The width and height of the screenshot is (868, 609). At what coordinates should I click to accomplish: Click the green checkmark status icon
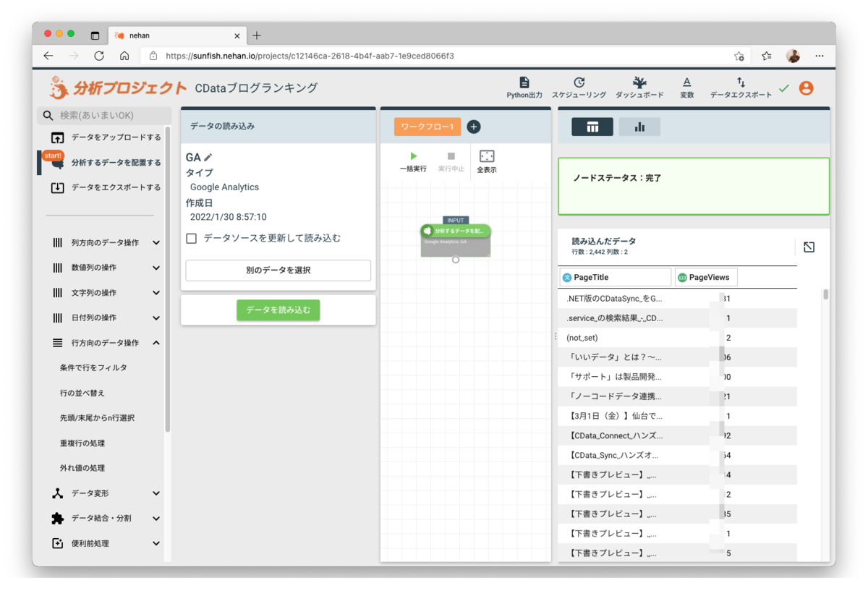point(784,88)
